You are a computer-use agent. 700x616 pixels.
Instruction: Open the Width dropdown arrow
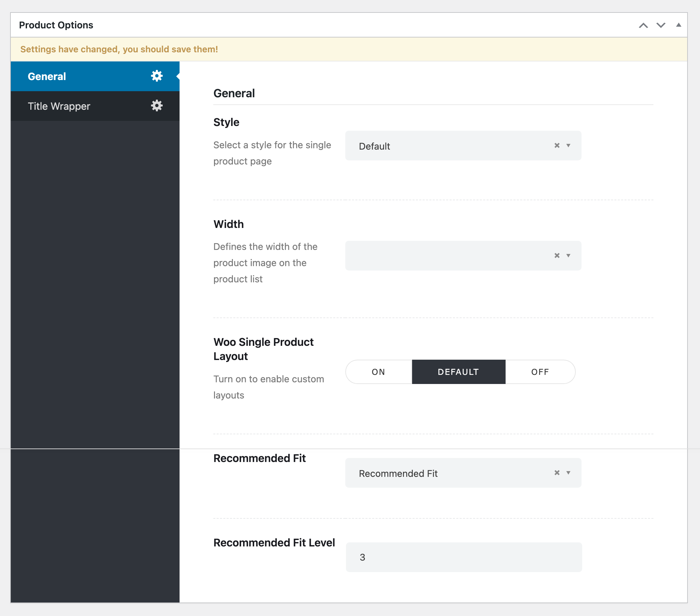click(x=568, y=256)
